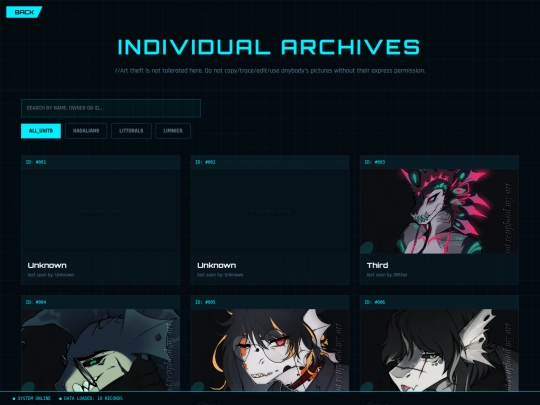The image size is (540, 405).
Task: Click the 'ID: #005' label
Action: coord(205,302)
